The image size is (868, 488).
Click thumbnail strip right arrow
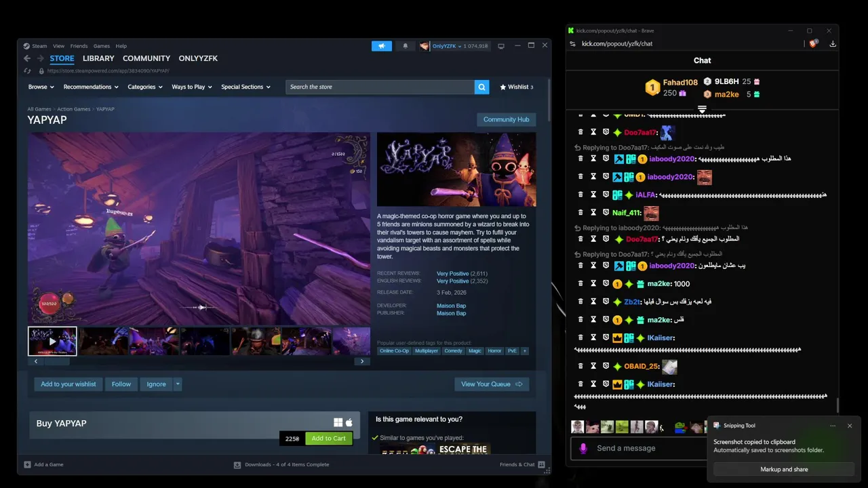[362, 361]
